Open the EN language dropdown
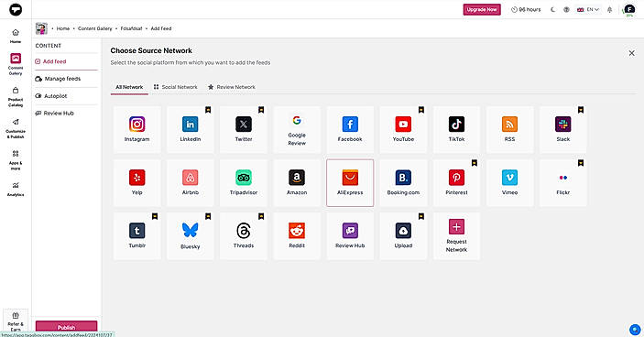Screen dimensions: 644x337 588,9
